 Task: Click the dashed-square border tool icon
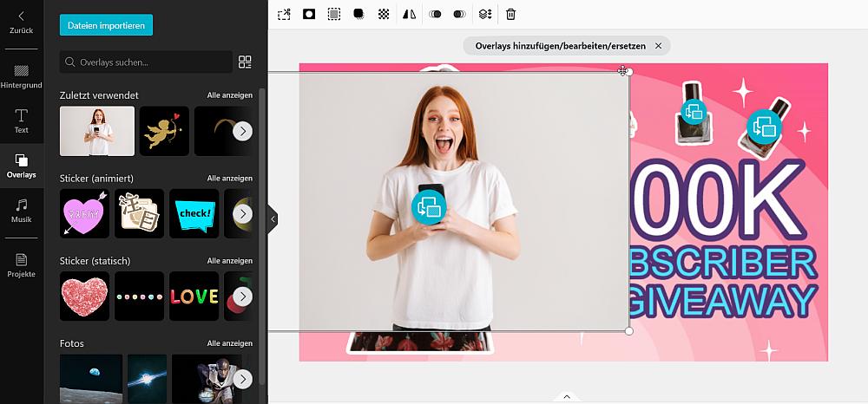[334, 15]
